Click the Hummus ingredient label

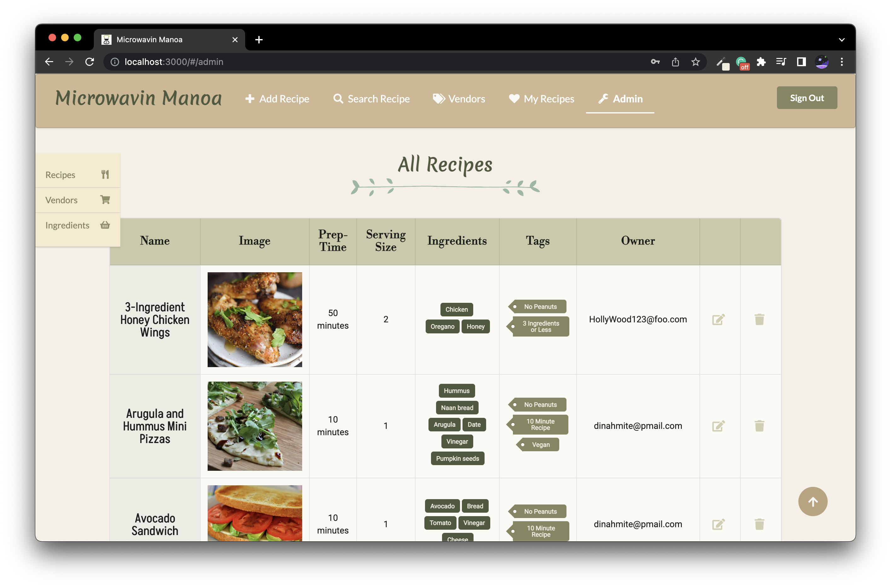click(x=456, y=391)
